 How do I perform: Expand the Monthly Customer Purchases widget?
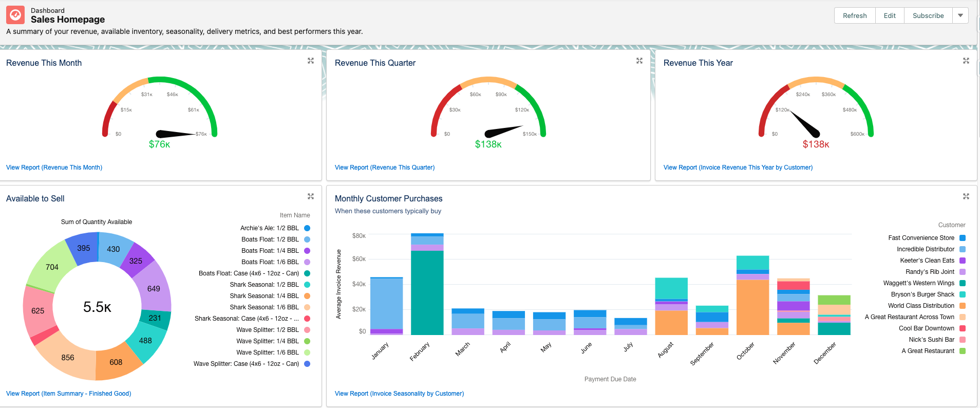(966, 196)
